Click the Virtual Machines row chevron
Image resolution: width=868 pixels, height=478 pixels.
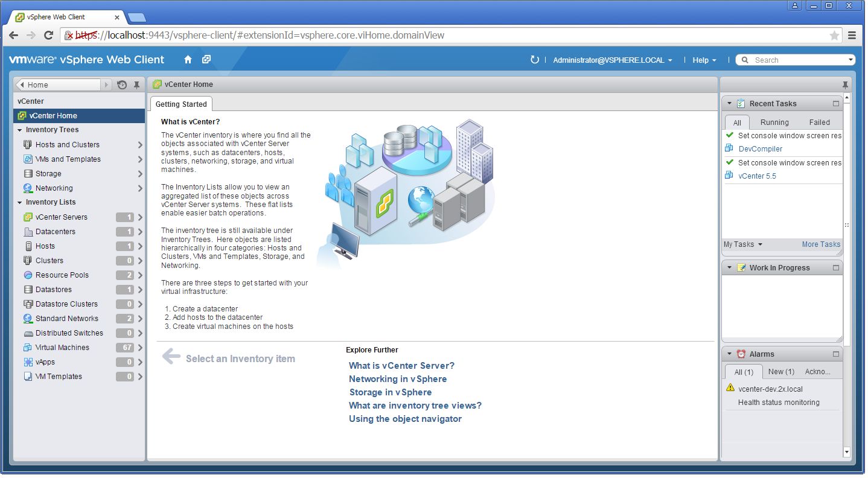[x=140, y=348]
